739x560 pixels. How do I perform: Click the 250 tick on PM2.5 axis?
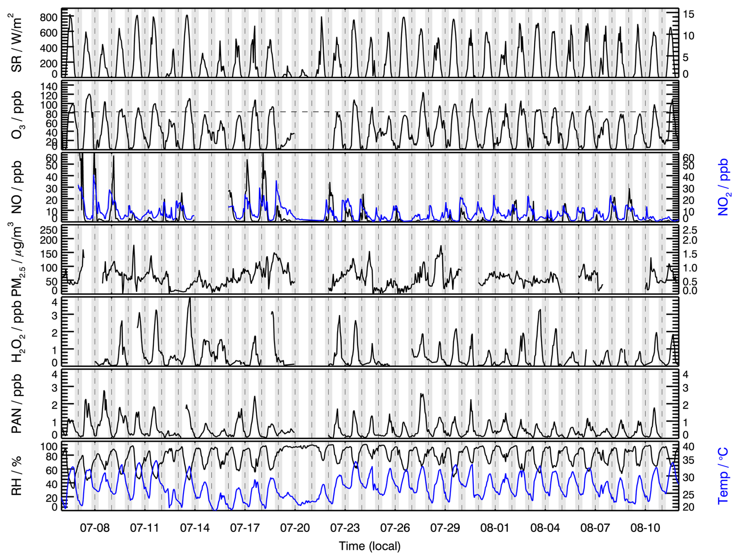point(48,230)
